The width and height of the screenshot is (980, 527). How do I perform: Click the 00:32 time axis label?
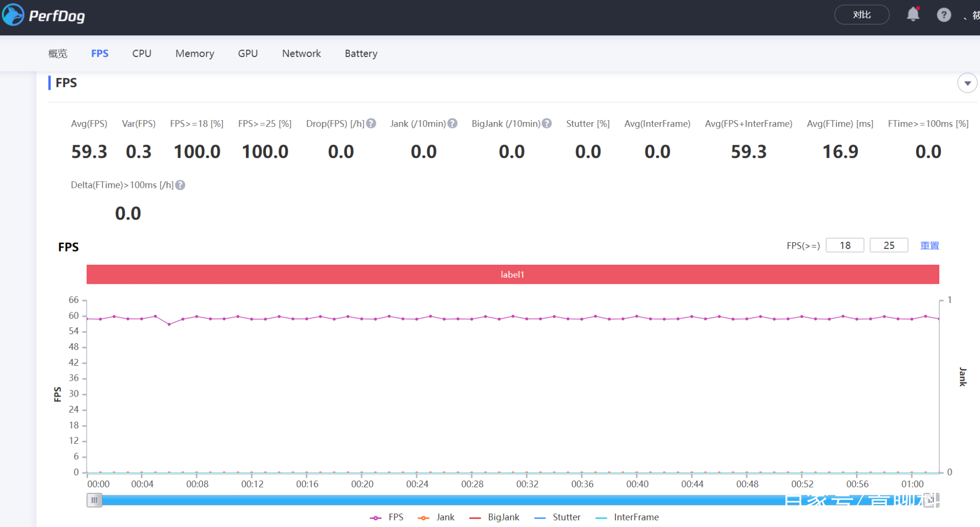(x=527, y=484)
